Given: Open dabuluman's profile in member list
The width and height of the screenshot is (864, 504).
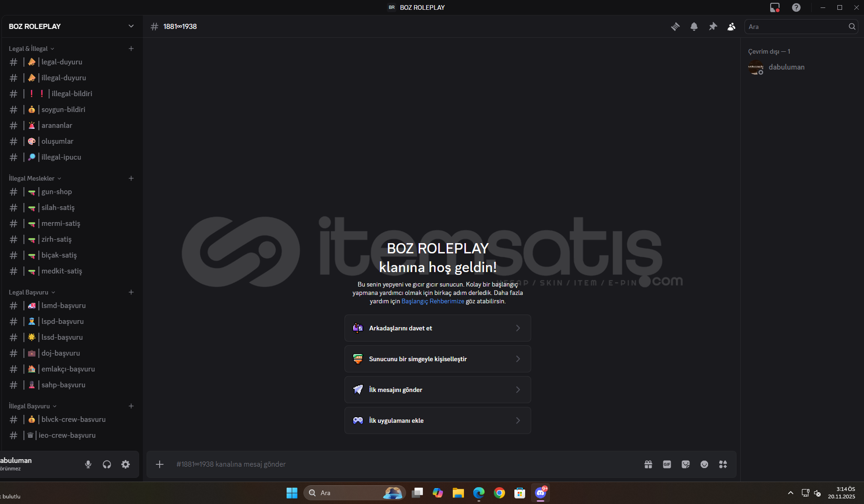Looking at the screenshot, I should 802,67.
